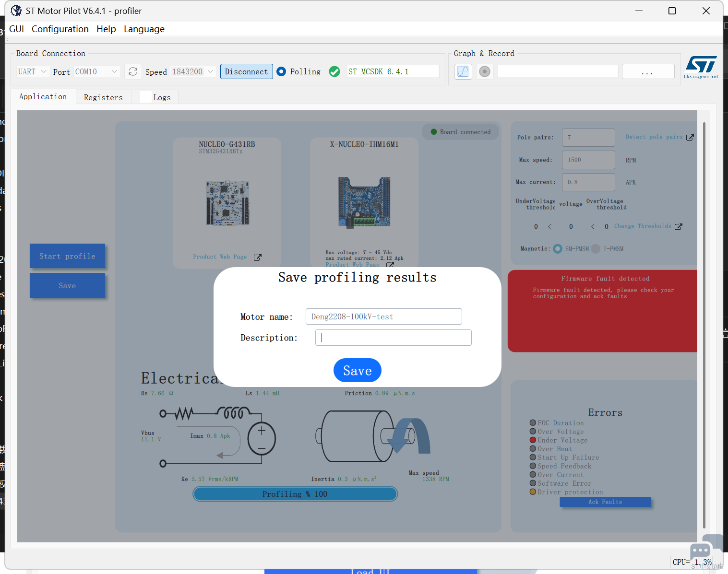
Task: Click the ellipsis browse button in Graph & Record
Action: pyautogui.click(x=648, y=71)
